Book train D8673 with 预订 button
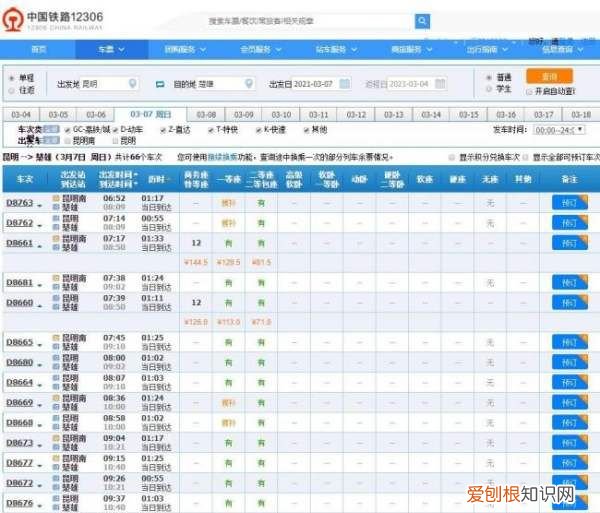 (x=570, y=443)
